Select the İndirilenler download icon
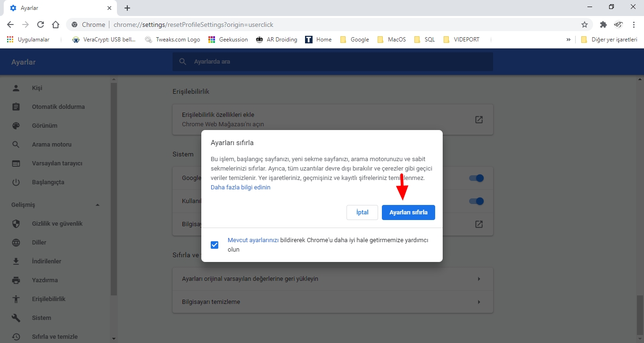This screenshot has height=343, width=644. pyautogui.click(x=16, y=261)
